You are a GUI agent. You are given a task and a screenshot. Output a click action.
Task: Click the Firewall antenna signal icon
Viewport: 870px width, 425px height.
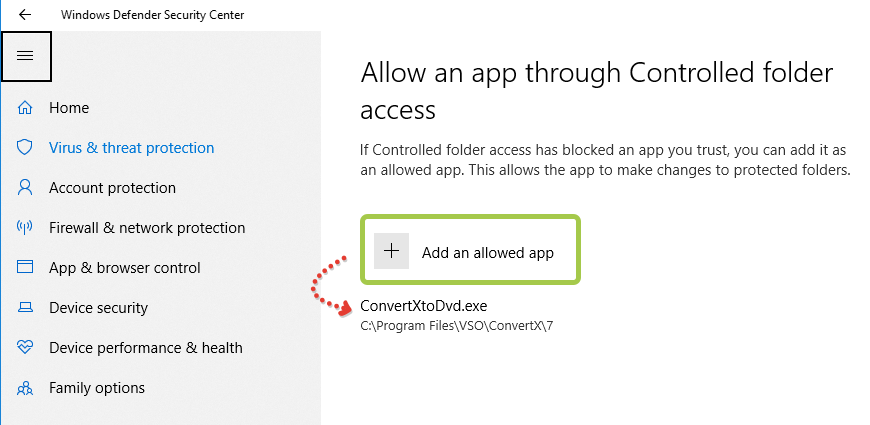[x=25, y=227]
